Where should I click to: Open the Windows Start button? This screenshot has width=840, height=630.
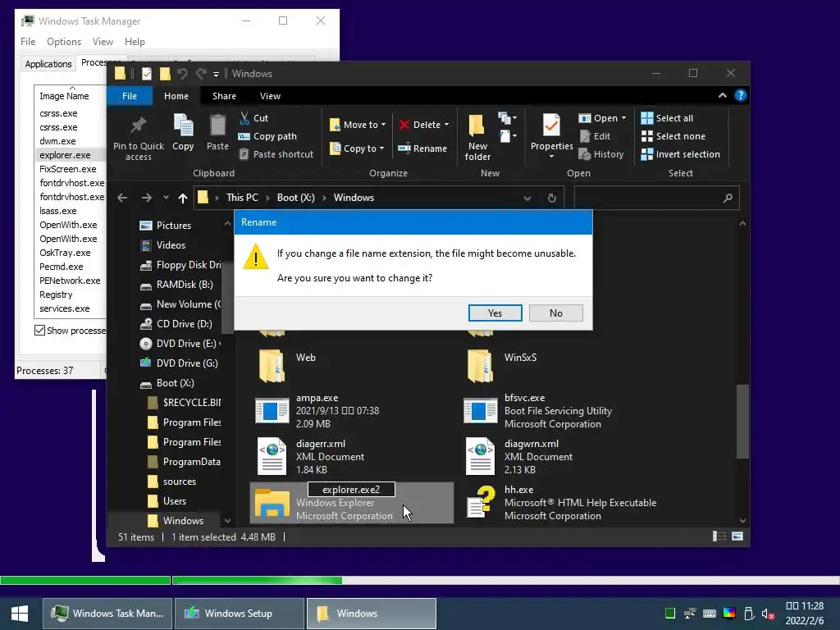(20, 614)
